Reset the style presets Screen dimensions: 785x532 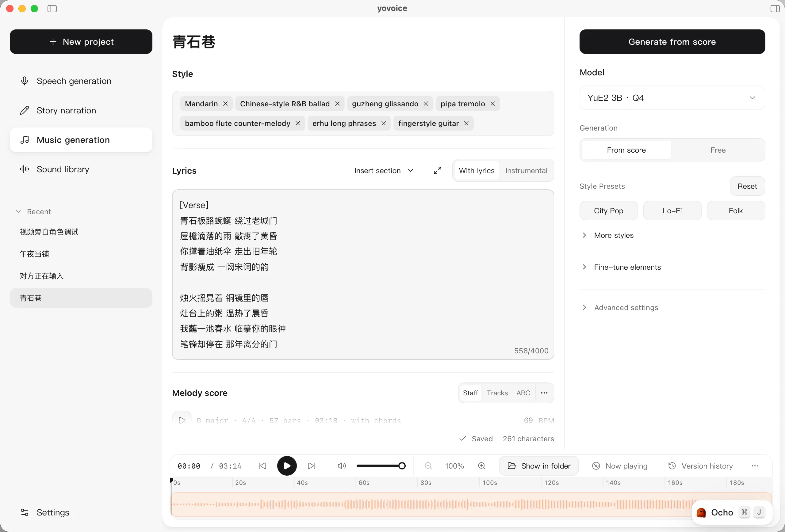pos(747,186)
